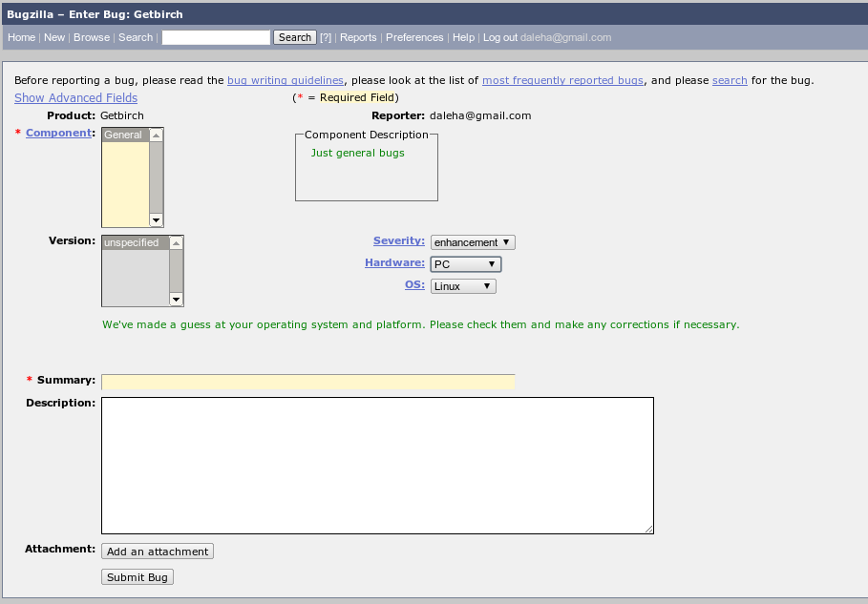Image resolution: width=868 pixels, height=604 pixels.
Task: Open the OS help link
Action: point(414,285)
